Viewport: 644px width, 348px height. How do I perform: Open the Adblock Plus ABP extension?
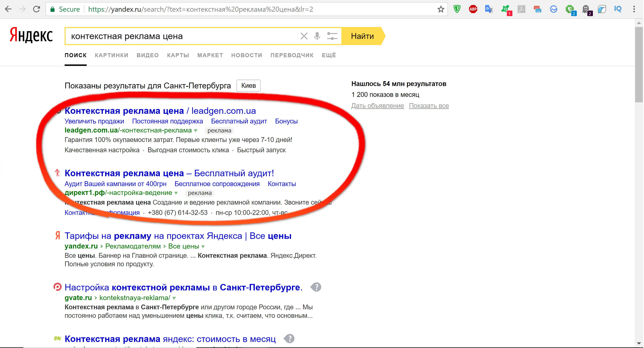[473, 9]
